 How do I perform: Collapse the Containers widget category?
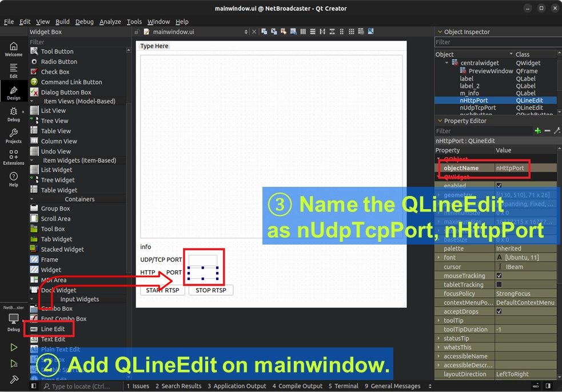31,199
